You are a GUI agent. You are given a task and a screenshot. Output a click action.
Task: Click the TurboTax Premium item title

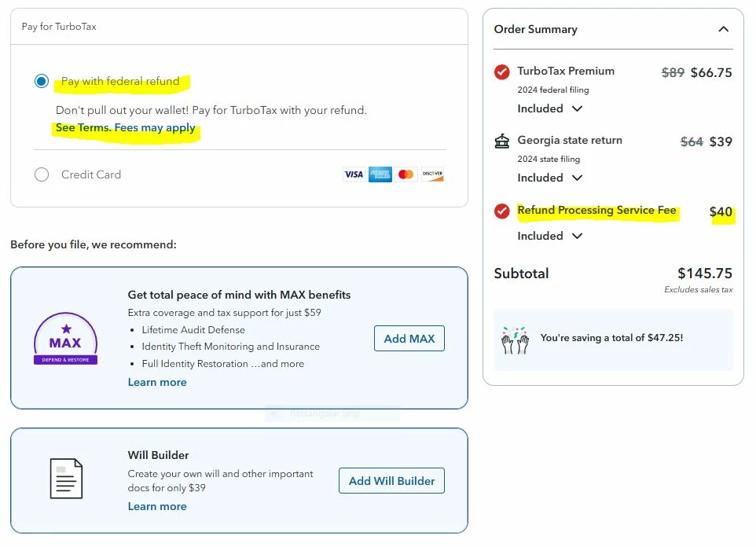(566, 71)
